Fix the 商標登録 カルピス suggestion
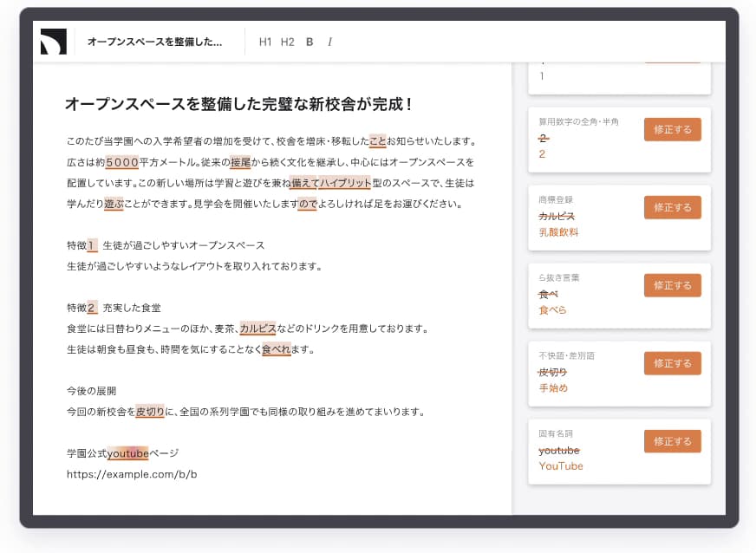756x553 pixels. (x=672, y=208)
